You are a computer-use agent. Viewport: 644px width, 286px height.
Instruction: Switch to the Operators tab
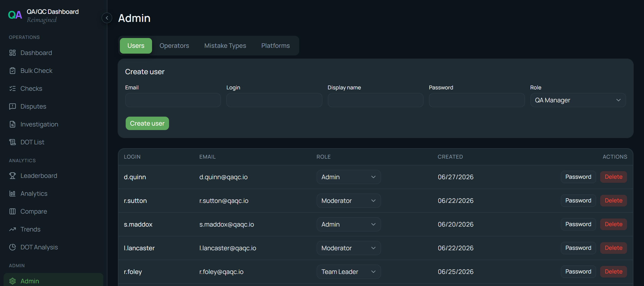pyautogui.click(x=174, y=46)
